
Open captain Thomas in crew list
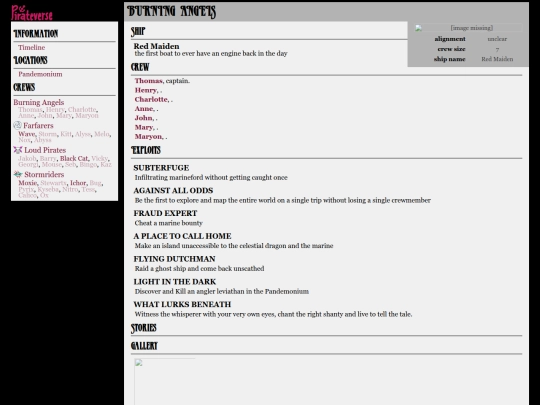tap(148, 81)
